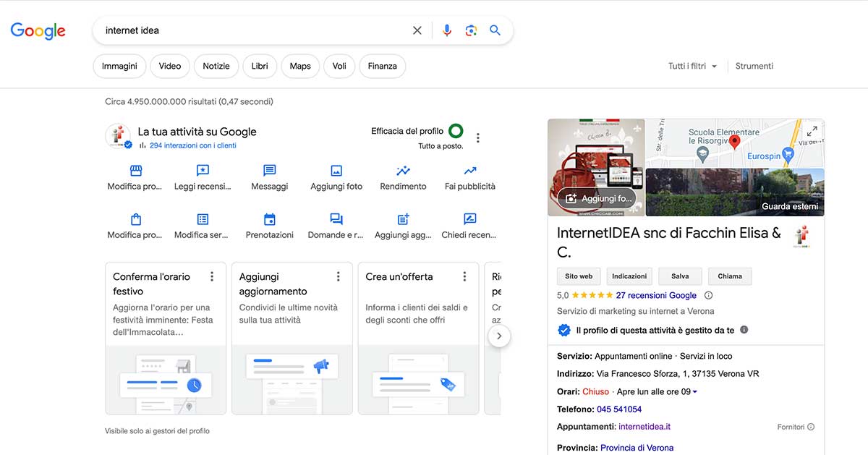Click InternetIDEA snc di Facchin Elisa & C. title
The width and height of the screenshot is (868, 455).
click(x=669, y=242)
